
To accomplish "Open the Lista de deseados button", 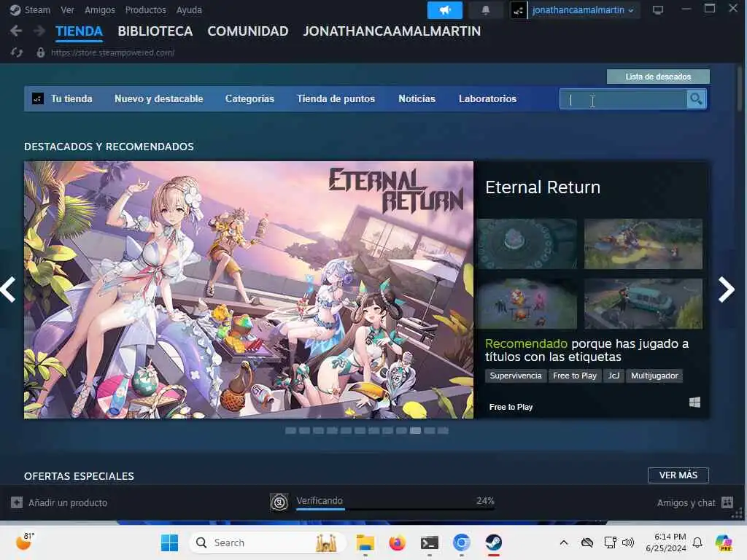I will coord(658,77).
